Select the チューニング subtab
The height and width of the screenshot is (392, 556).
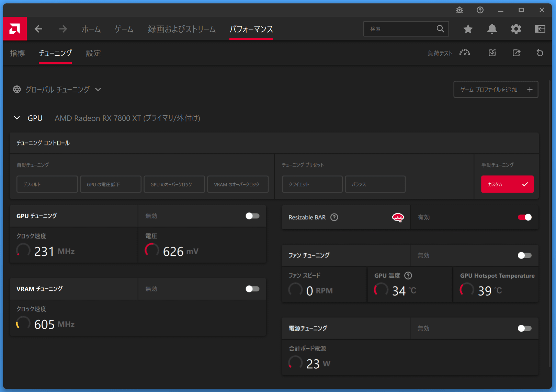coord(55,53)
